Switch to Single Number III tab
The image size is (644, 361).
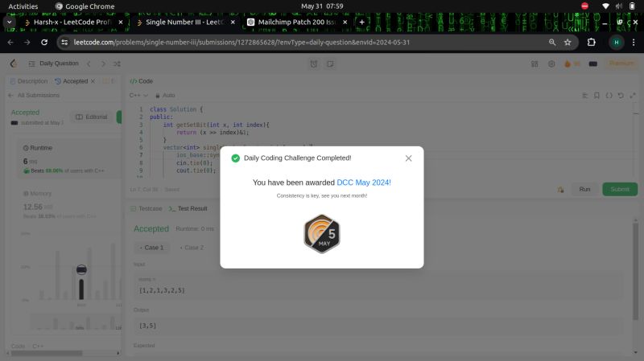184,23
